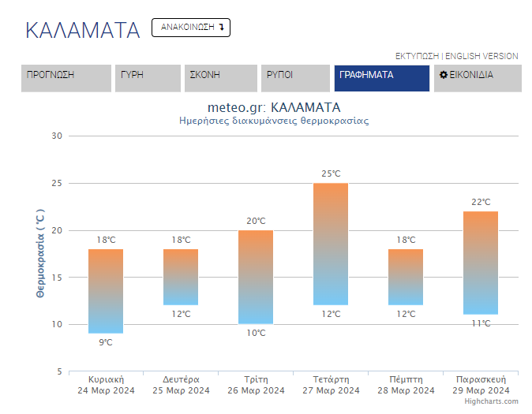Click the Θερμοκρασία (°C) axis title
Viewport: 532px width, 414px height.
40,253
